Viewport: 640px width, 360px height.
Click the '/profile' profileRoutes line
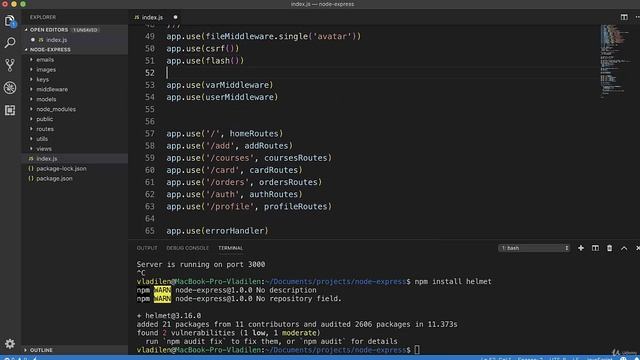click(x=249, y=207)
